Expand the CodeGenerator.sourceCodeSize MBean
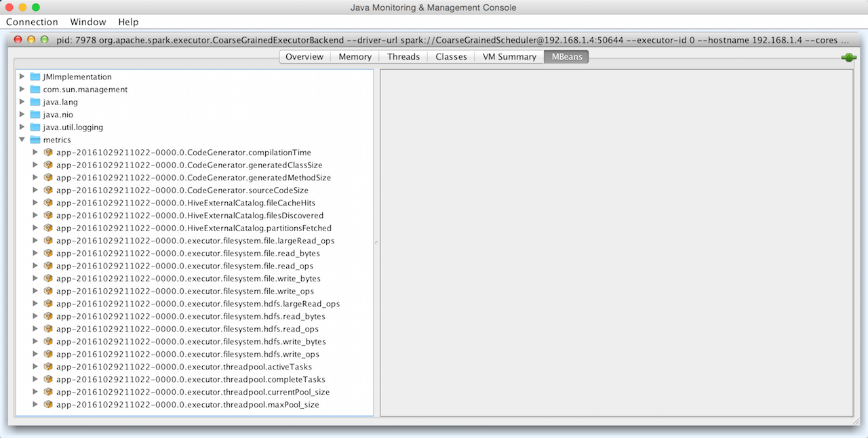Viewport: 868px width, 438px height. point(35,191)
